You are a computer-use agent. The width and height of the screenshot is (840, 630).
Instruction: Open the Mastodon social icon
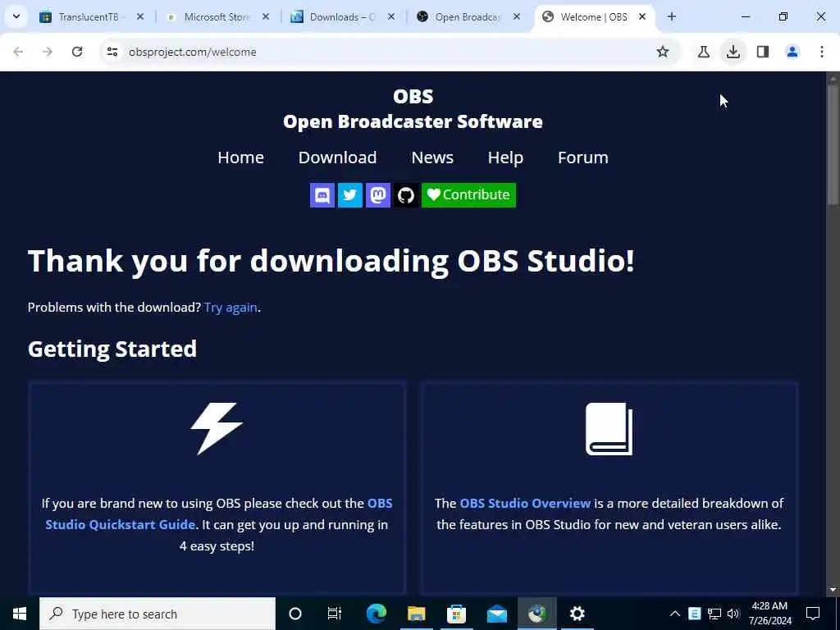(377, 195)
